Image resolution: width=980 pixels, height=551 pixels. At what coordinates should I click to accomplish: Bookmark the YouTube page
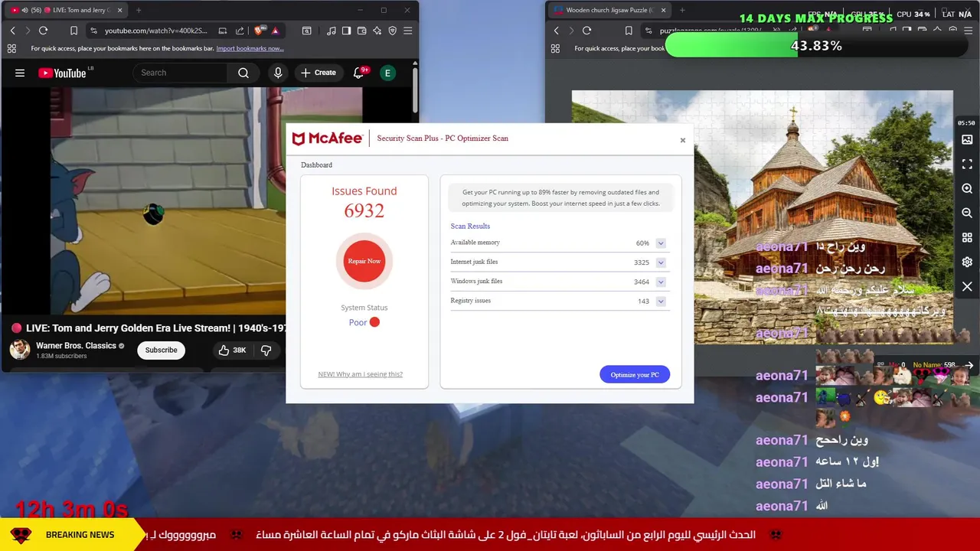(x=73, y=31)
